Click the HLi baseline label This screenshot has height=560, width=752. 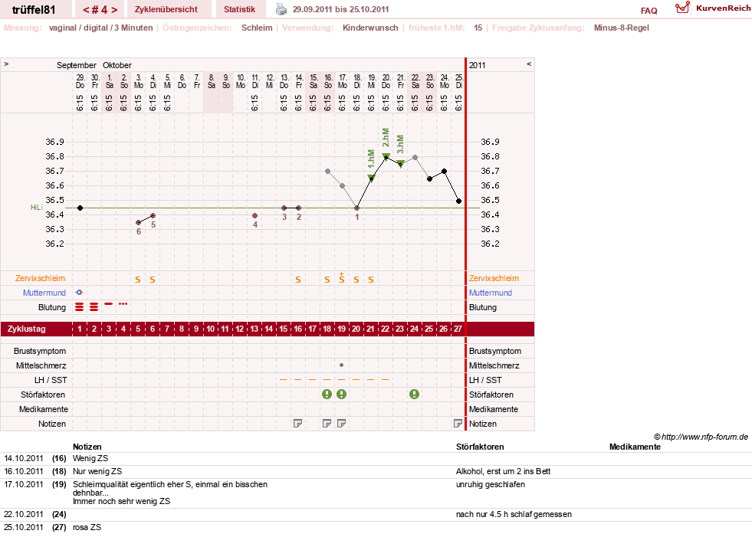37,208
